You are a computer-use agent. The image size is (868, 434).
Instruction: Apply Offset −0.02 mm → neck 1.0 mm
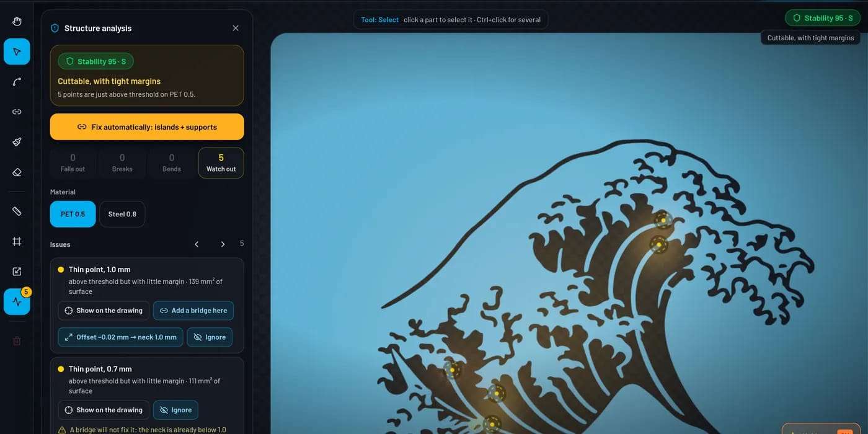(120, 337)
